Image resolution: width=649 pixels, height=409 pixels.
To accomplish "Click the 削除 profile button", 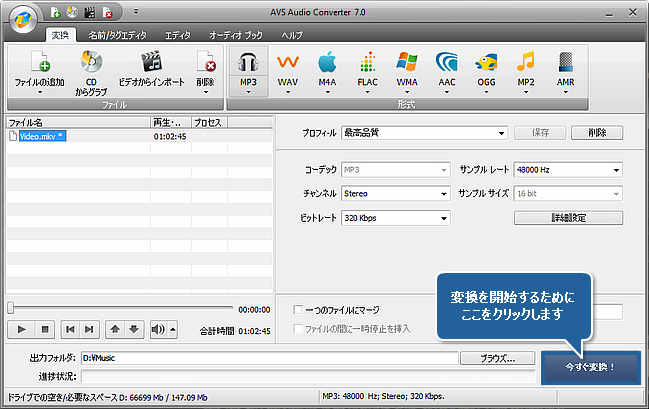I will pyautogui.click(x=597, y=133).
